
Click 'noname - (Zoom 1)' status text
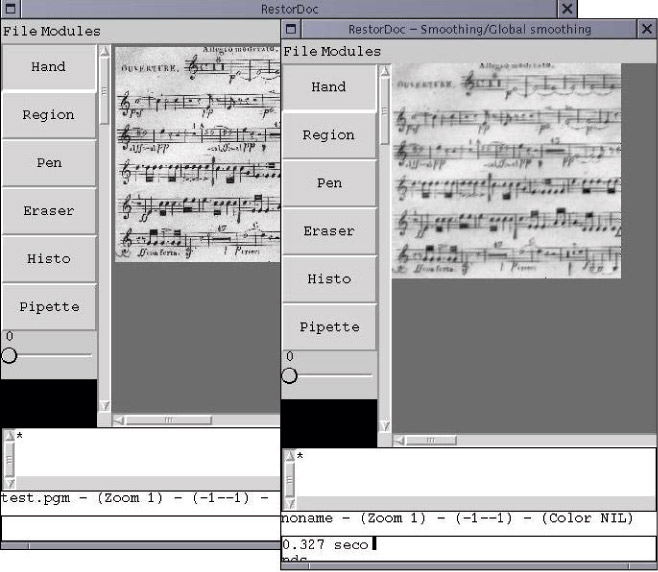point(354,518)
